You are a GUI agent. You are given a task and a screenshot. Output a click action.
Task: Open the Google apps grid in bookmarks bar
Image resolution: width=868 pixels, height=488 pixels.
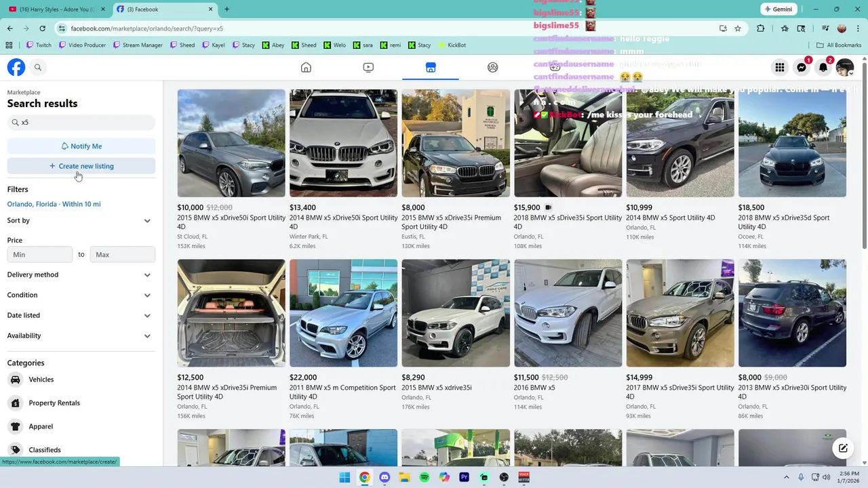pyautogui.click(x=9, y=45)
